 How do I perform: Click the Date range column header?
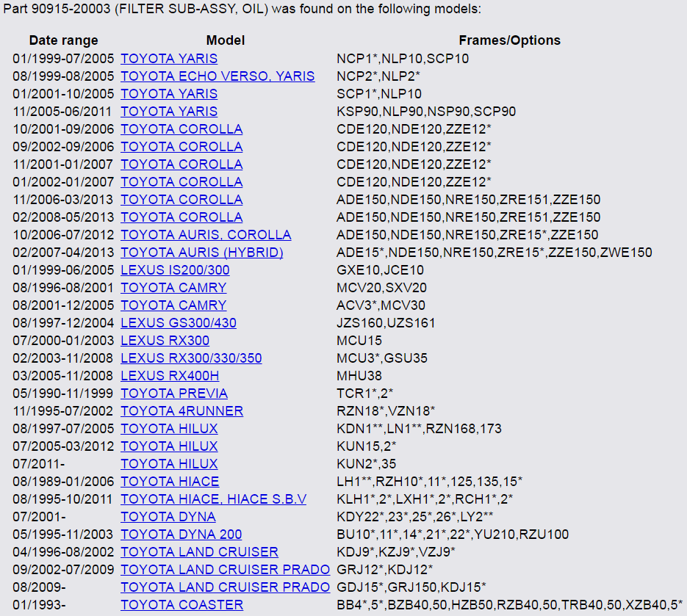coord(63,40)
